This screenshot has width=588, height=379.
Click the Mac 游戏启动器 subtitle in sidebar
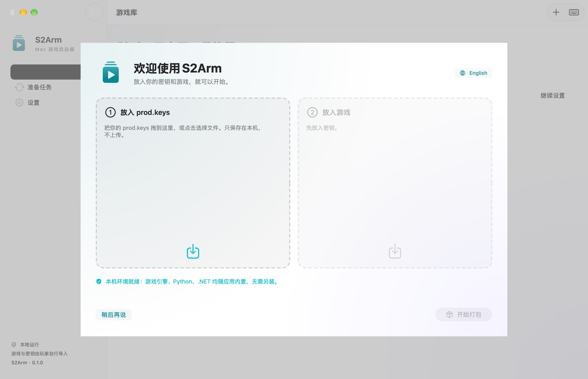pyautogui.click(x=55, y=49)
